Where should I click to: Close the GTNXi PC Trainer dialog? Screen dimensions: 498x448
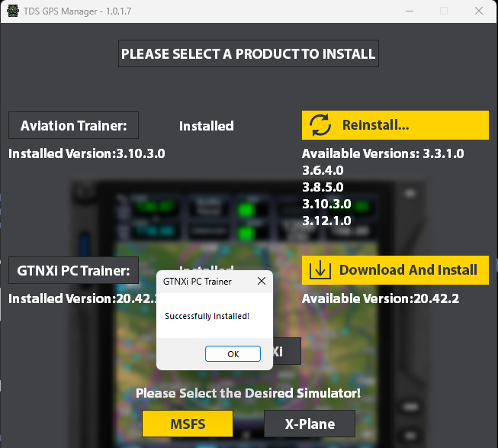coord(261,282)
